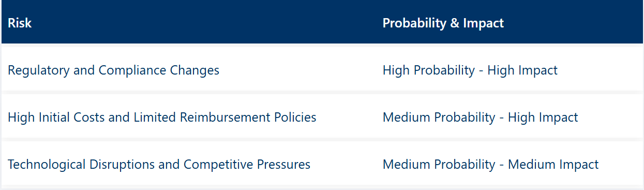Select the Probability & Impact column header
Image resolution: width=644 pixels, height=190 pixels.
click(x=443, y=23)
